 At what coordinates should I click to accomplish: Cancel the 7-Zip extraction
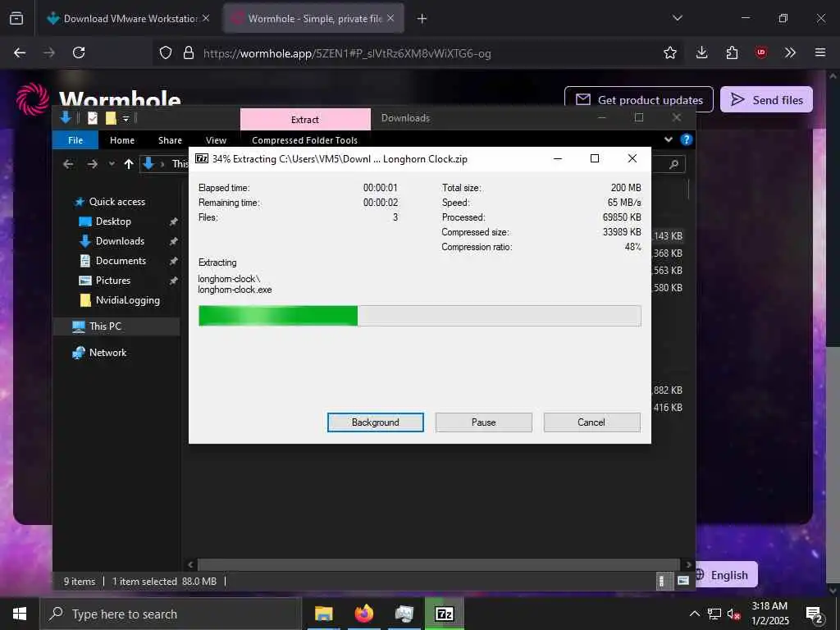coord(591,422)
